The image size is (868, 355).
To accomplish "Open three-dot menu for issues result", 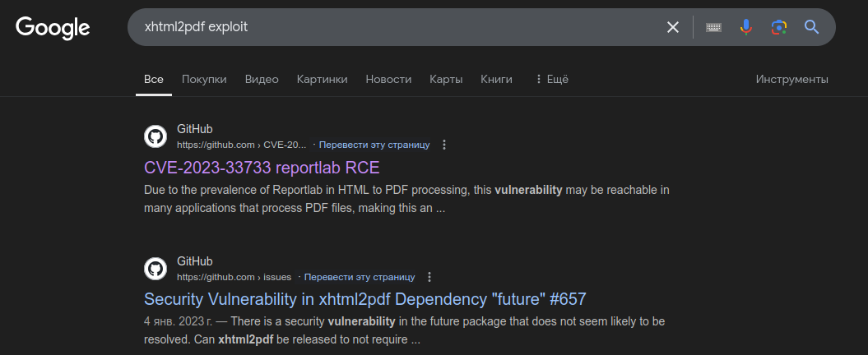I will [429, 277].
